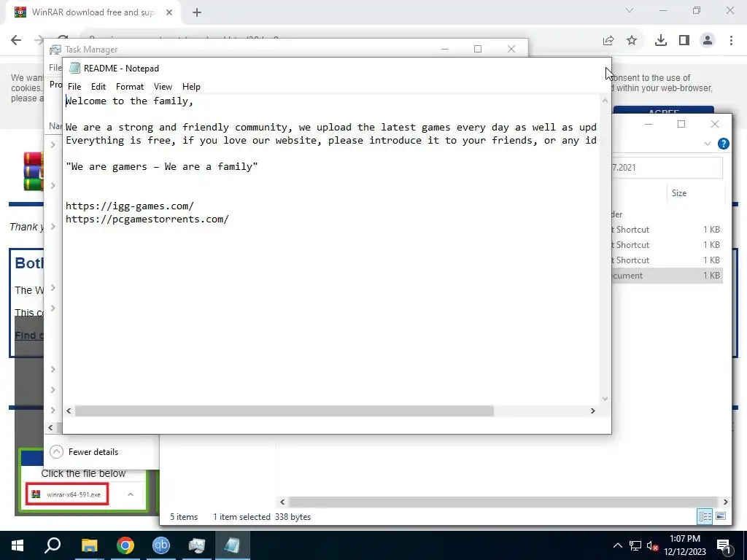Open the Edit menu in Notepad
Screen dimensions: 747x560
(x=98, y=87)
